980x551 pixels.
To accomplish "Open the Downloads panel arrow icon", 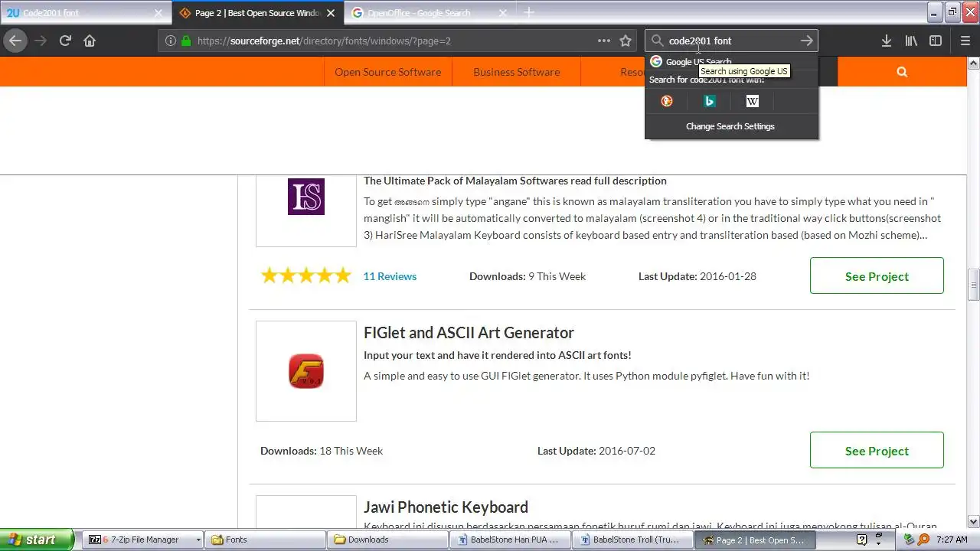I will 886,41.
